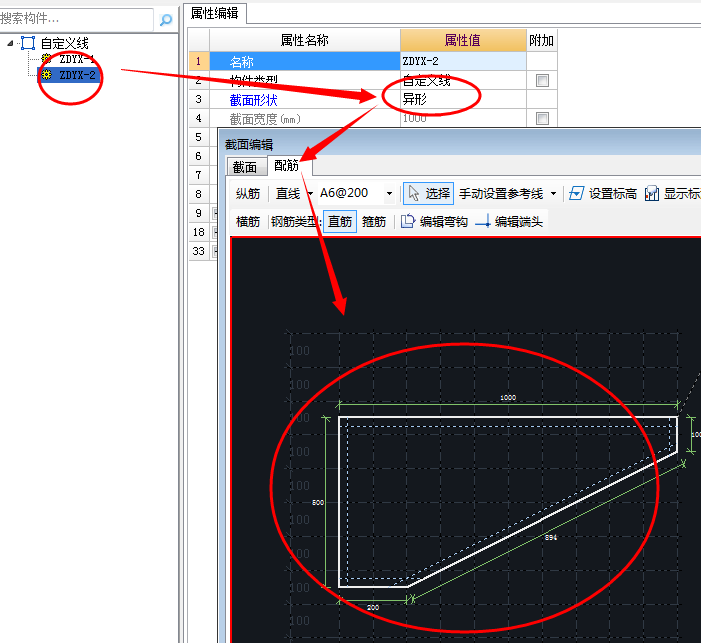This screenshot has width=701, height=643.
Task: Toggle the 构件类型 附加 checkbox
Action: coord(542,80)
